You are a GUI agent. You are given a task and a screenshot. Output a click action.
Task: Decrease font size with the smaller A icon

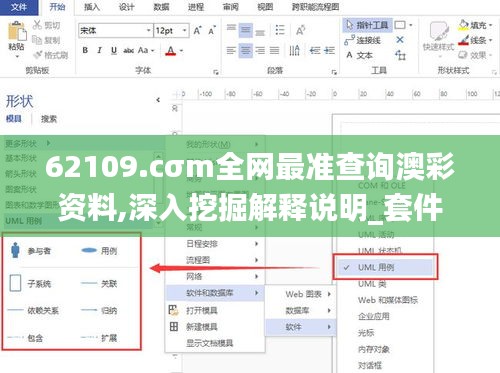coord(212,31)
